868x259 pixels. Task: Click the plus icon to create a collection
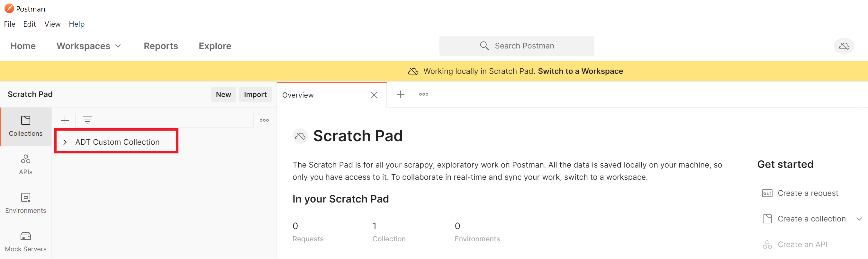click(65, 120)
